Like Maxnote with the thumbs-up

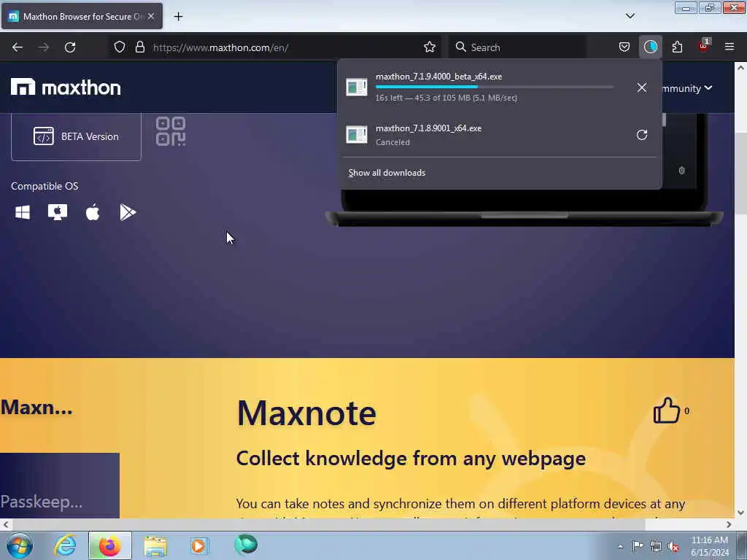[666, 411]
